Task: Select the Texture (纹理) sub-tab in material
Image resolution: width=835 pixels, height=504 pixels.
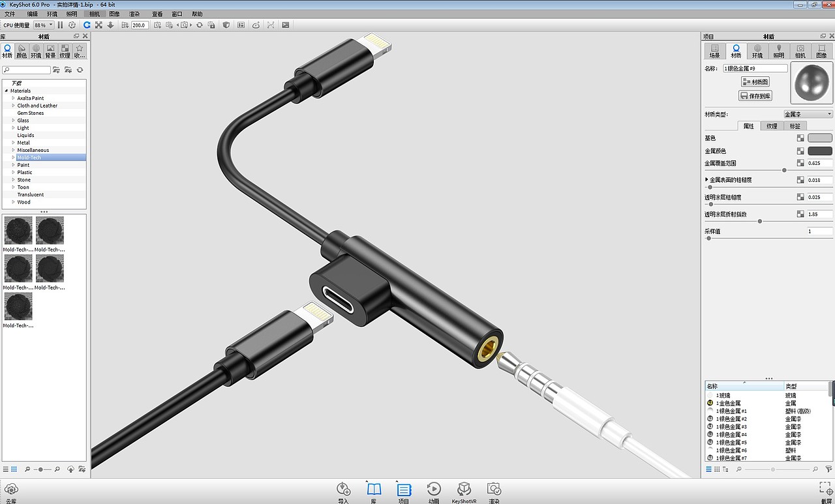Action: click(x=772, y=126)
